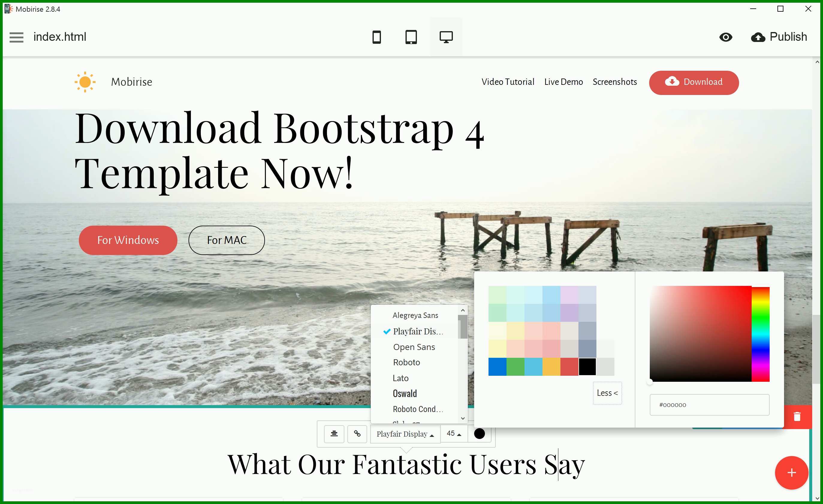This screenshot has height=504, width=823.
Task: Pick the red color swatch in bottom row
Action: (x=569, y=367)
